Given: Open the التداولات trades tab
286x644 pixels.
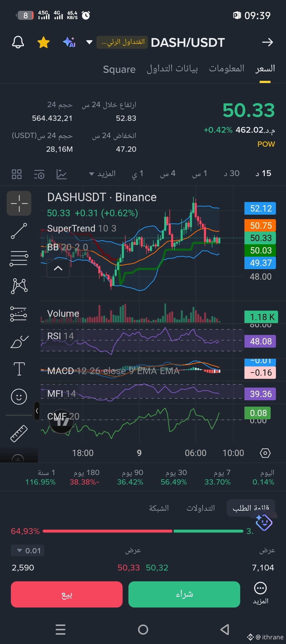Looking at the screenshot, I should [201, 508].
